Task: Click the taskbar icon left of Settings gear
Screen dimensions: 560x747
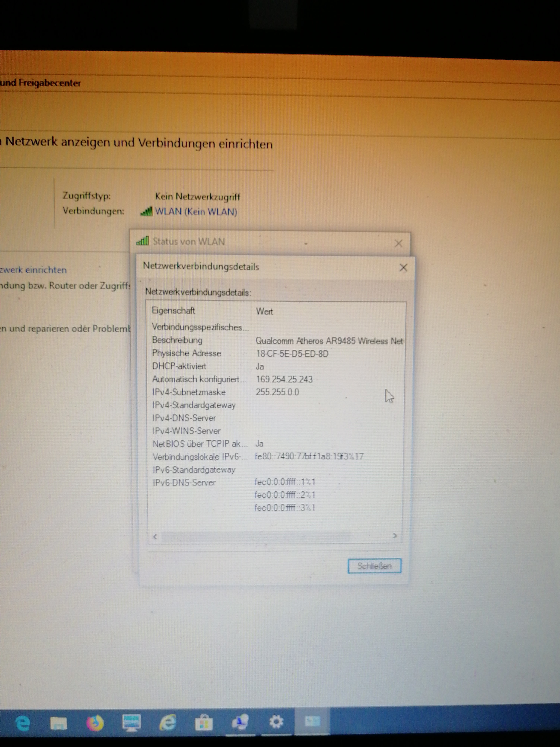Action: [240, 722]
